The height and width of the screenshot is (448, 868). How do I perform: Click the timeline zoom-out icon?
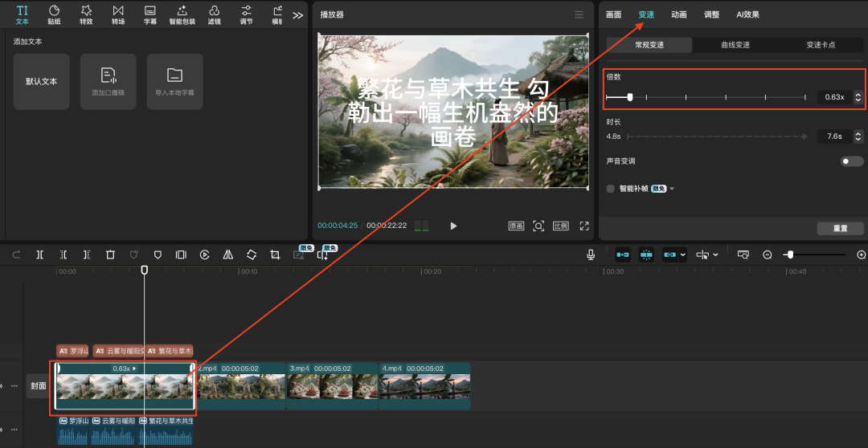768,255
